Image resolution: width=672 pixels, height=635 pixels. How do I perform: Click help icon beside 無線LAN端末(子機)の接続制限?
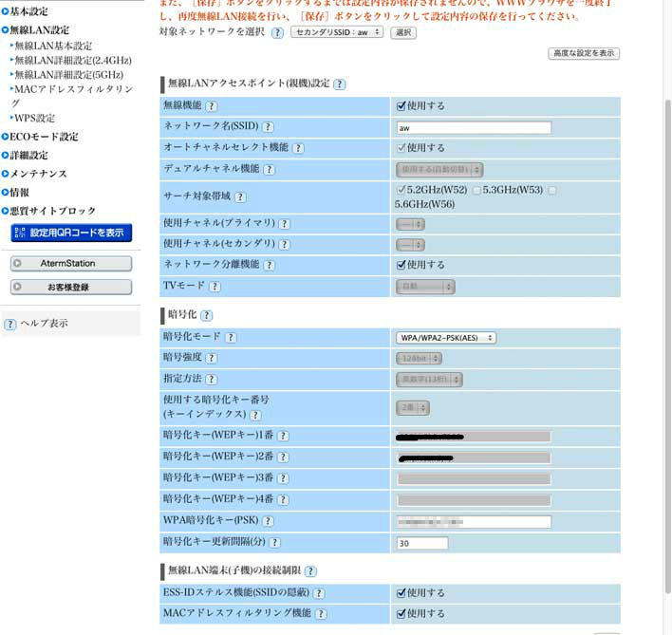[x=310, y=571]
